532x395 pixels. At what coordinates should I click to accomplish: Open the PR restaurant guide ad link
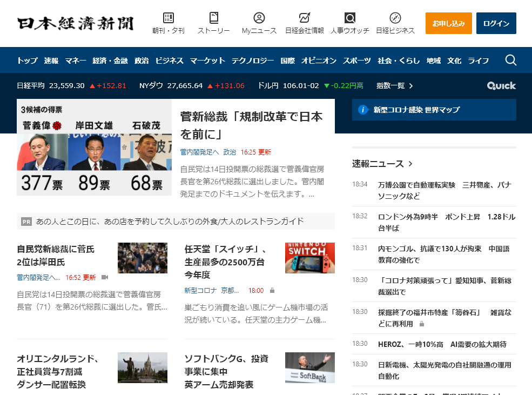pyautogui.click(x=170, y=222)
